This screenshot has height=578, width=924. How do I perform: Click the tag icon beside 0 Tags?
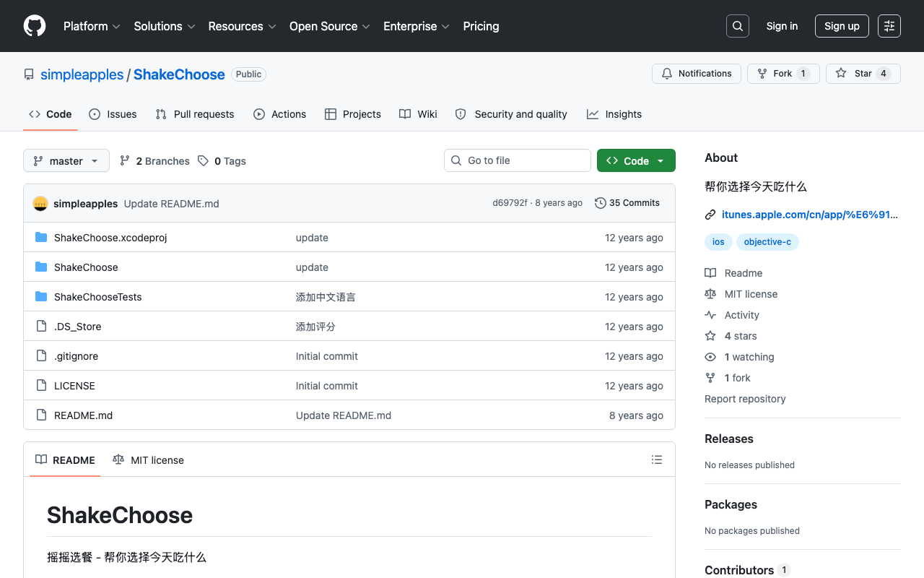tap(204, 160)
